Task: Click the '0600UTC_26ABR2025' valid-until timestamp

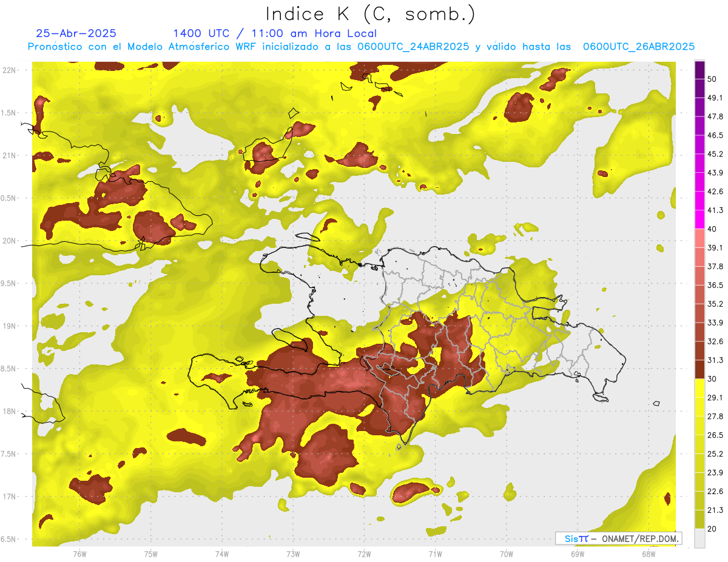Action: [x=639, y=47]
